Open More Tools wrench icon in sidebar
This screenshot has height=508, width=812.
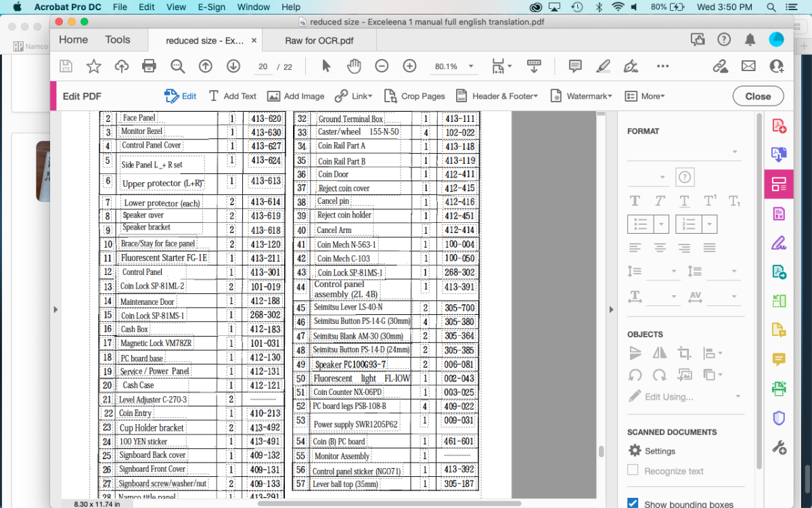tap(778, 447)
